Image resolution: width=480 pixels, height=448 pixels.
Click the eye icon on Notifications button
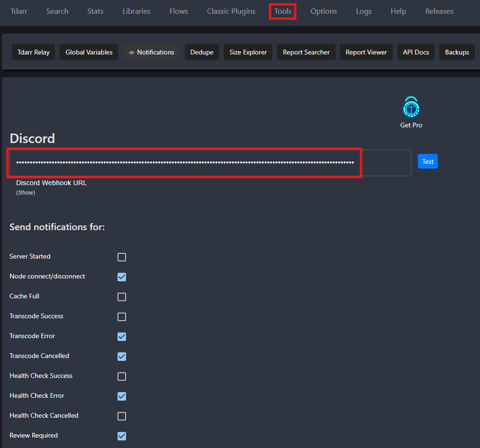132,53
